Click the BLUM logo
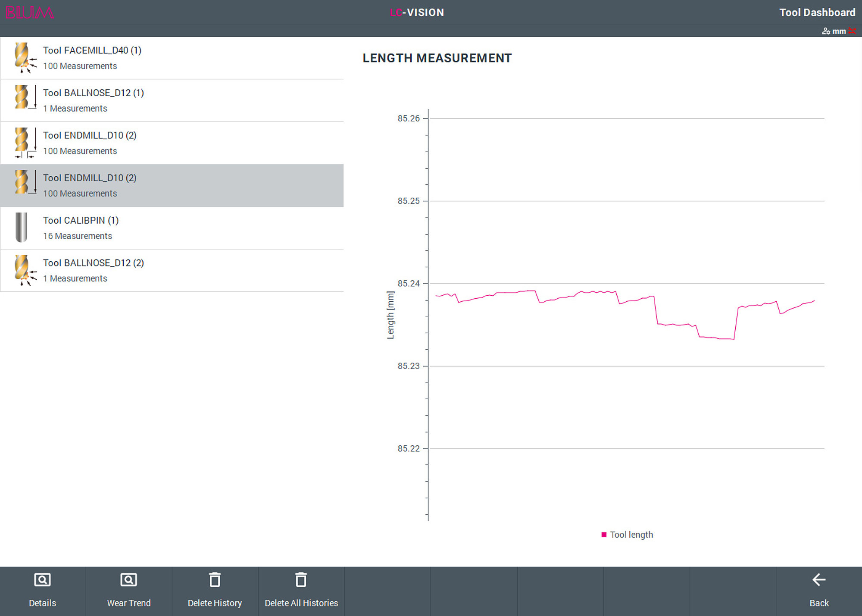This screenshot has height=616, width=862. point(29,13)
